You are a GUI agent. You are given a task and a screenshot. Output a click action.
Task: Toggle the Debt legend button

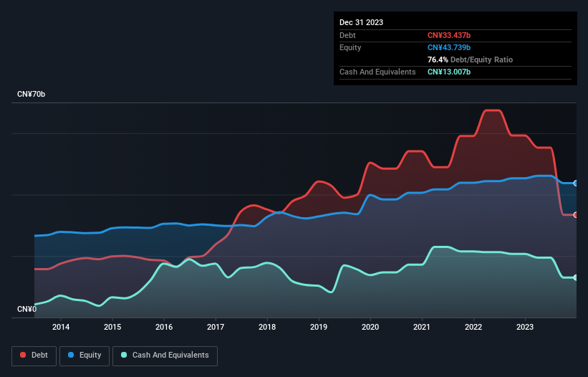pyautogui.click(x=34, y=355)
